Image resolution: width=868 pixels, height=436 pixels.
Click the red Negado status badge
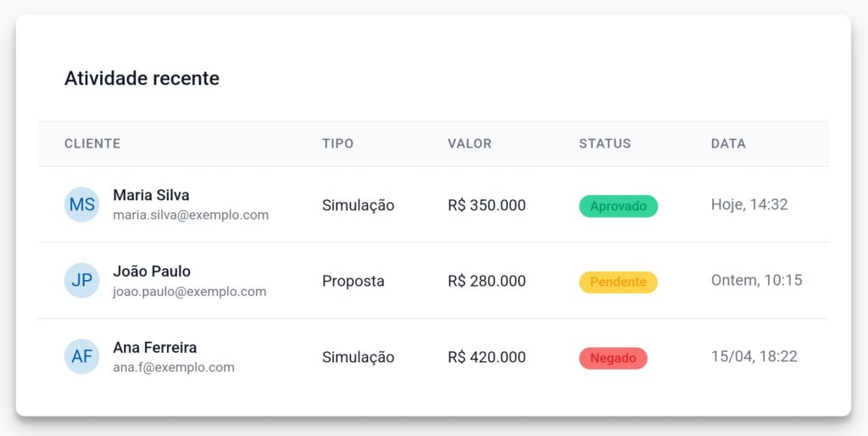pos(613,358)
